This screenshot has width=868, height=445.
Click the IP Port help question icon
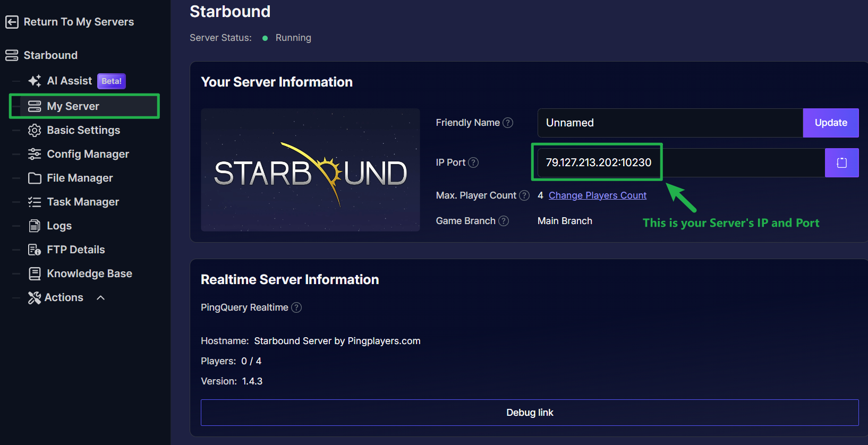coord(473,162)
